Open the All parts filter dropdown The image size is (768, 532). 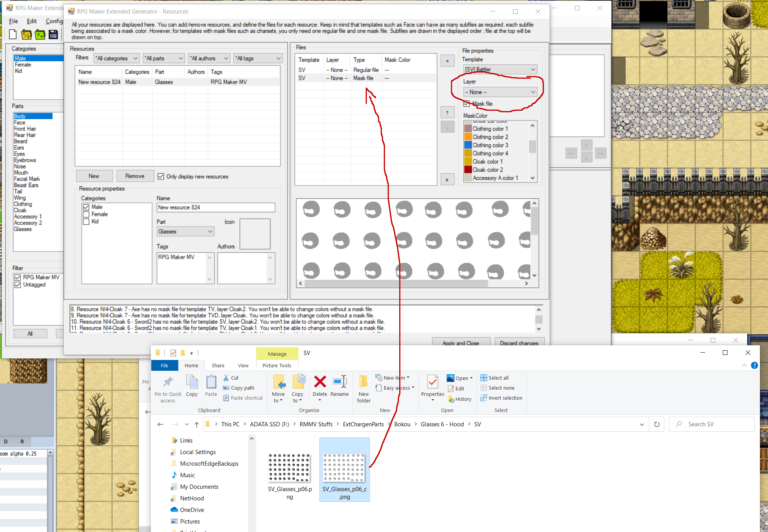pos(164,58)
